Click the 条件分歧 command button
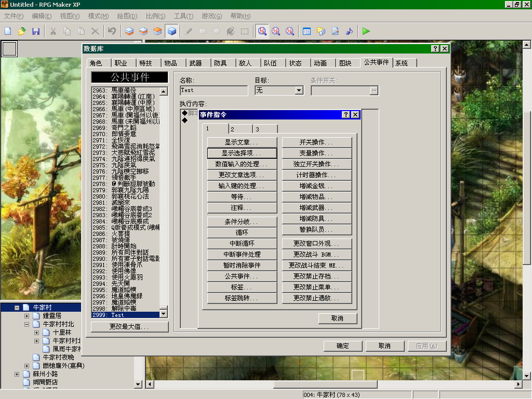This screenshot has width=532, height=399. point(242,221)
